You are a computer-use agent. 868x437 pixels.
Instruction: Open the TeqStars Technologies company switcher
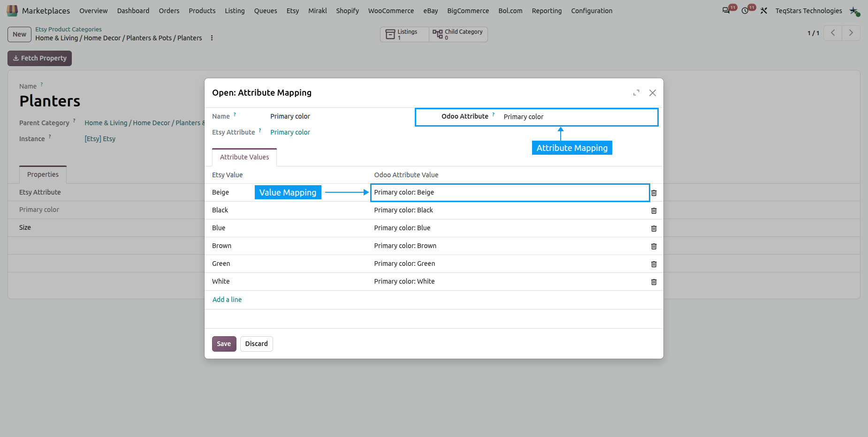click(808, 11)
